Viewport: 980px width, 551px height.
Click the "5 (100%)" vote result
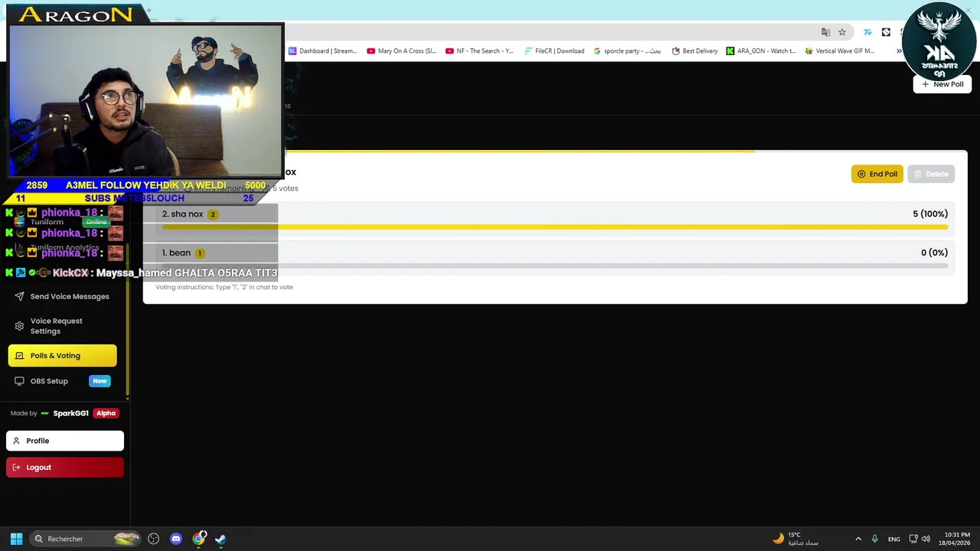(930, 214)
